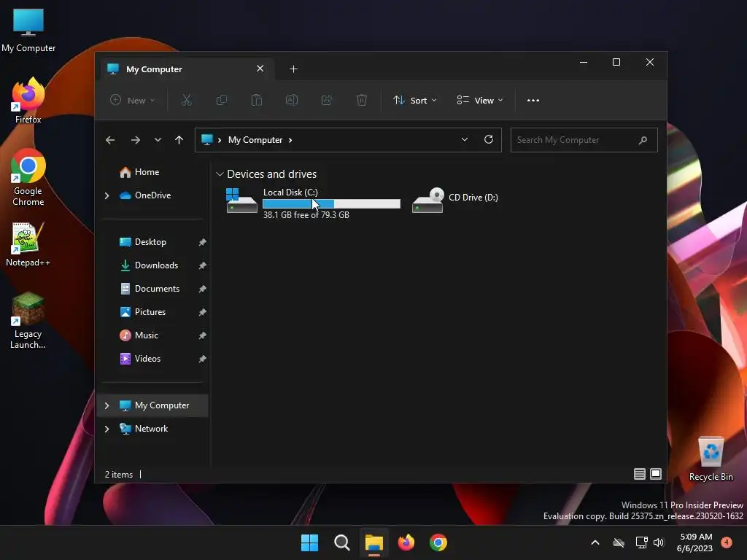This screenshot has height=560, width=747.
Task: Go forward with the right arrow
Action: (135, 140)
